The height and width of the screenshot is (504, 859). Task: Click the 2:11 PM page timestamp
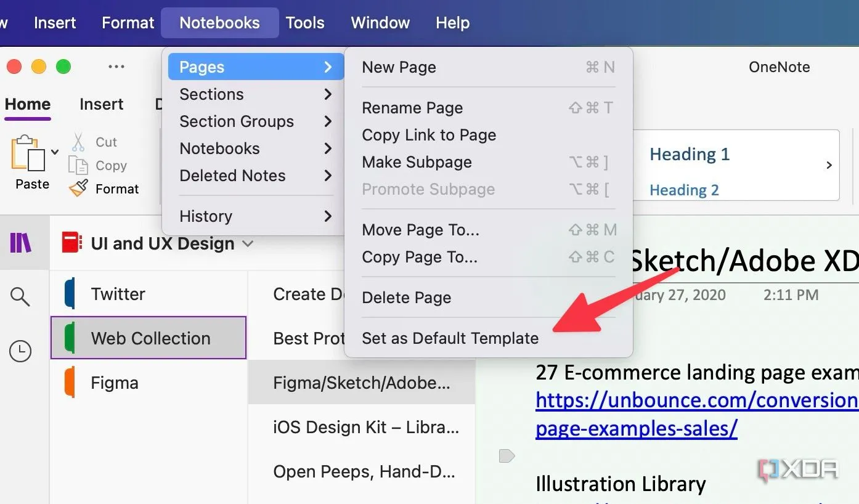pyautogui.click(x=791, y=295)
